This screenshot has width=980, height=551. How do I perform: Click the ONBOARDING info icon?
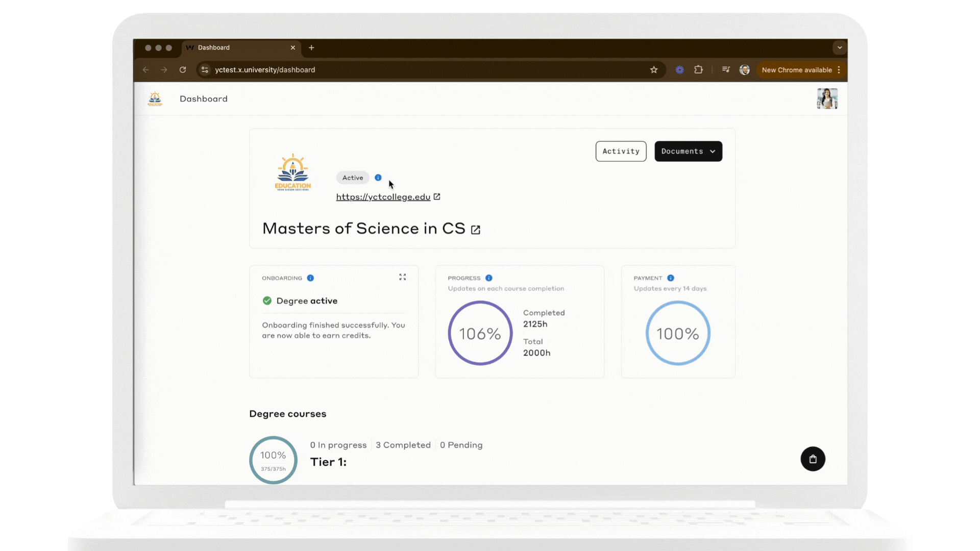click(310, 278)
